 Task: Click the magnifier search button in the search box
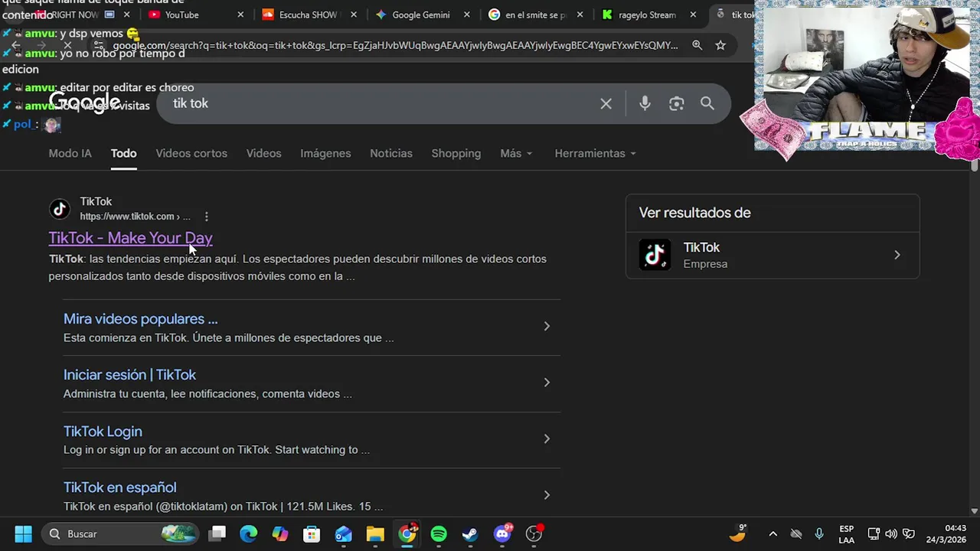click(707, 103)
